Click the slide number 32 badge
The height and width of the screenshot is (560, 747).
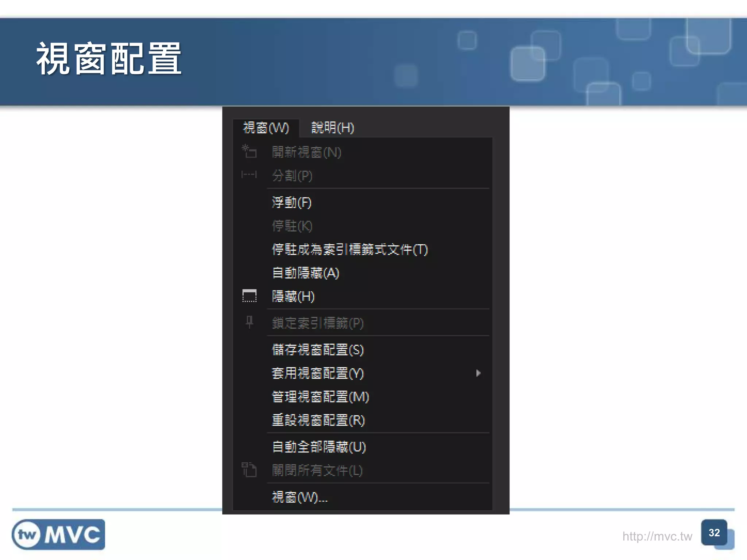point(714,533)
